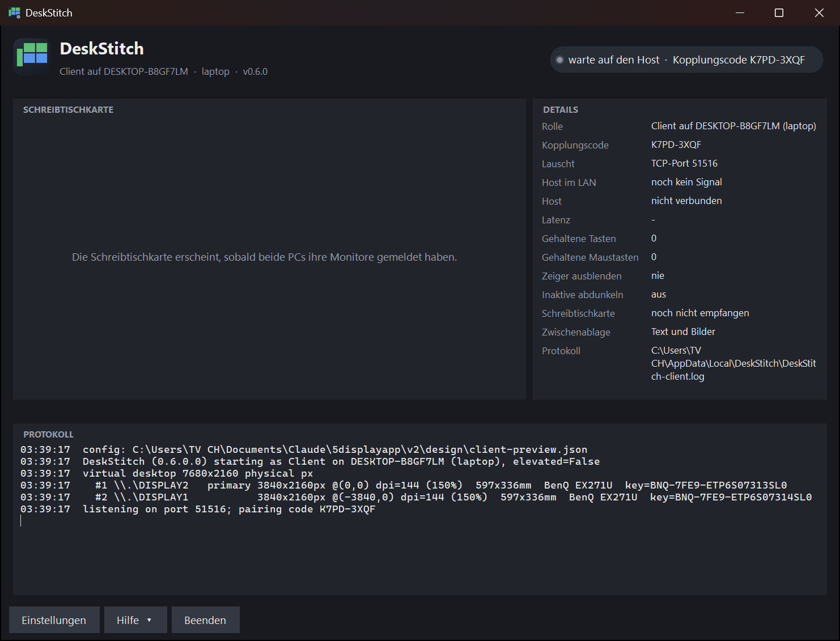
Task: Click the 'Host' label above Latenz
Action: [551, 201]
